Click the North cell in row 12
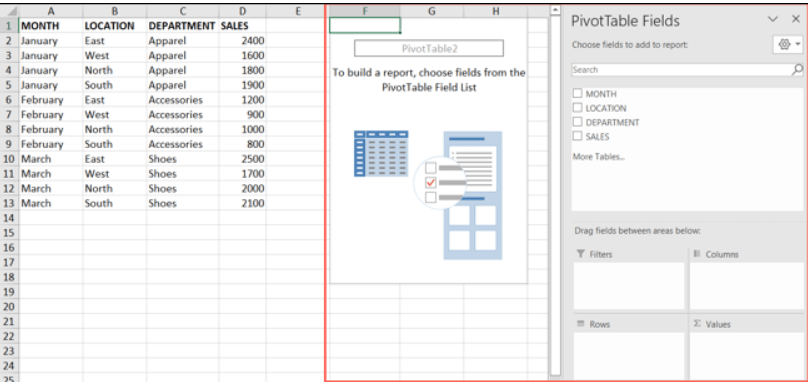Screen dimensions: 808x382 (x=114, y=188)
